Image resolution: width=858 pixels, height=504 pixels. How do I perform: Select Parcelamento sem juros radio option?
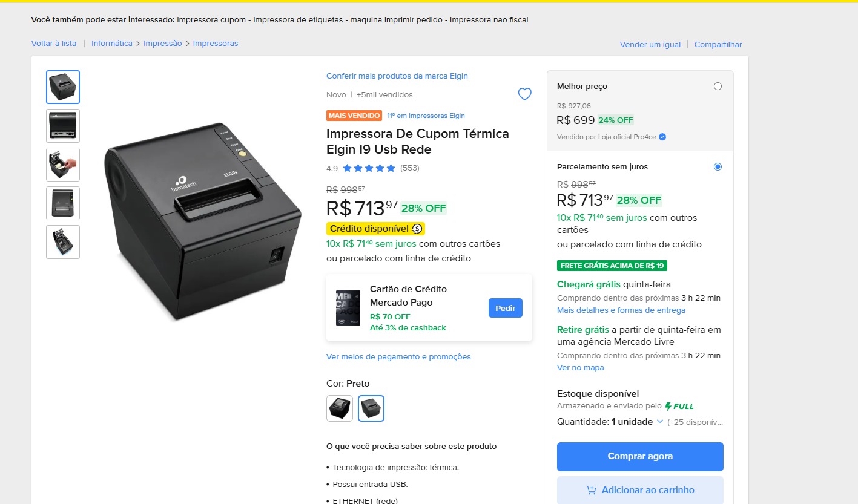pos(718,167)
